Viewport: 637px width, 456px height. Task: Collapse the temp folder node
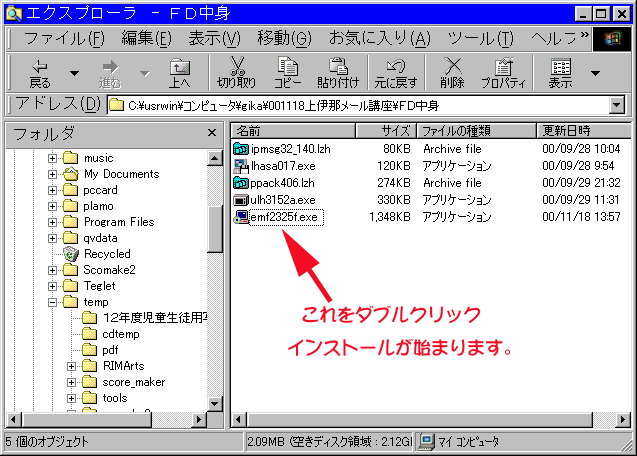coord(52,302)
